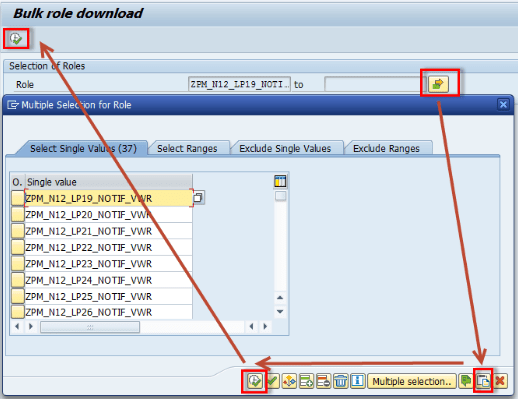Click option button for ZPM_N12_LP23 row
Screen dimensions: 518x399
(18, 264)
